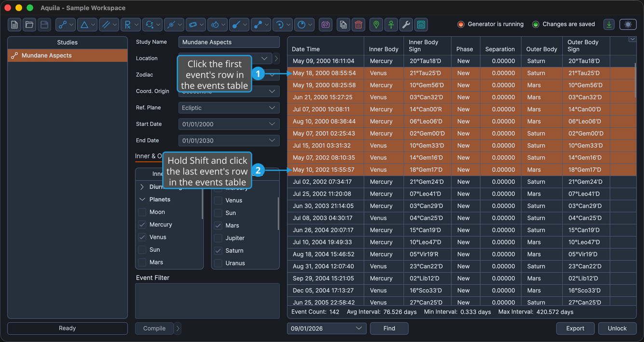Click the Date Time column header
Screen dimensions: 644x342
326,46
